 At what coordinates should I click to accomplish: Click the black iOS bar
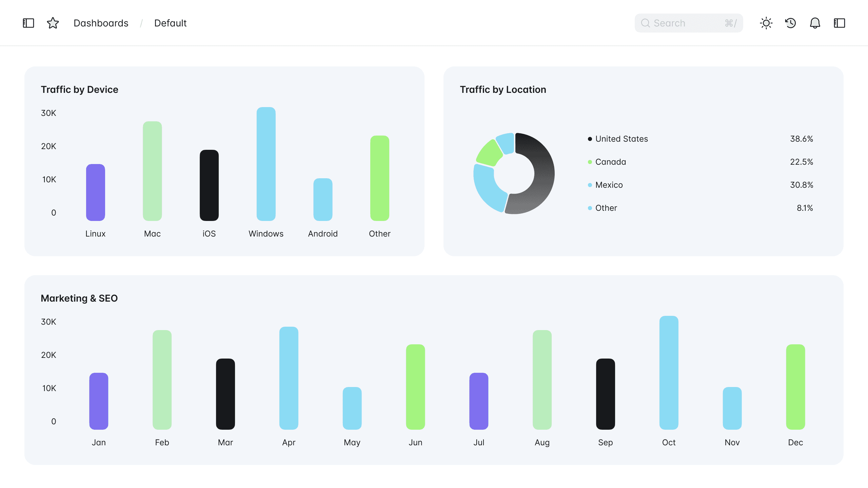click(209, 185)
